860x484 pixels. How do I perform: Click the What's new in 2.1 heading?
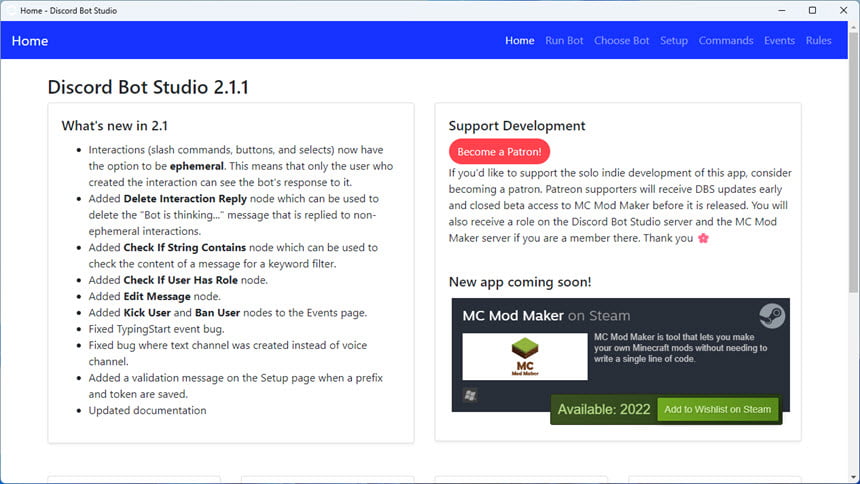pyautogui.click(x=114, y=126)
